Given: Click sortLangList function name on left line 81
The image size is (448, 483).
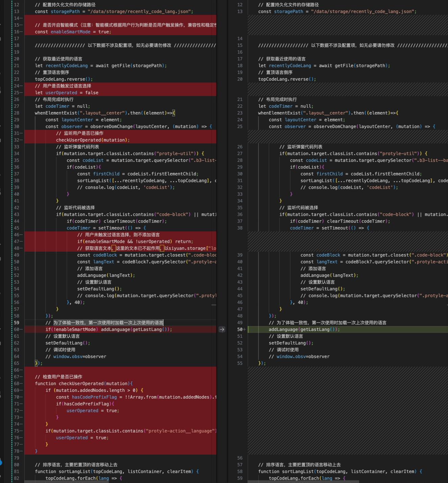Looking at the screenshot, I should pos(74,471).
